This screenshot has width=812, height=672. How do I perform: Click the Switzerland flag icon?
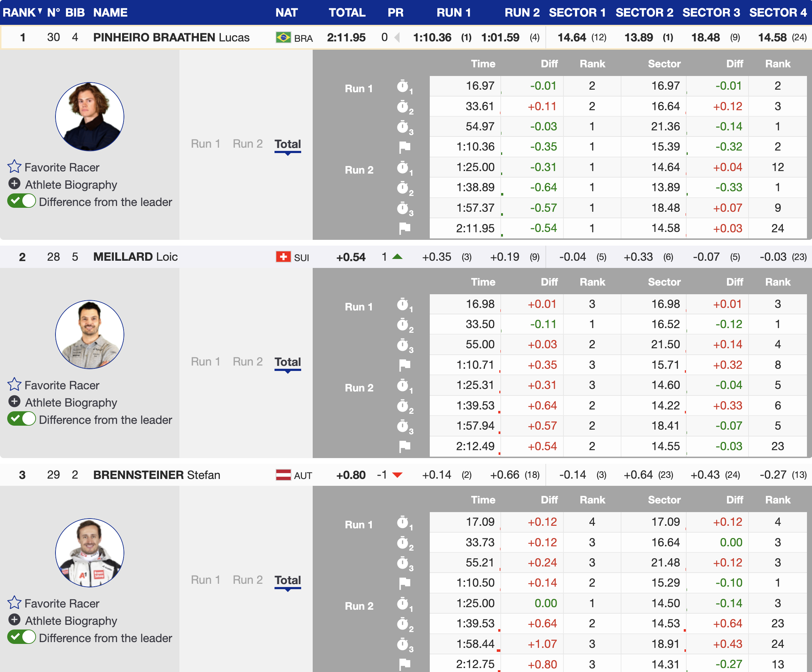(283, 256)
